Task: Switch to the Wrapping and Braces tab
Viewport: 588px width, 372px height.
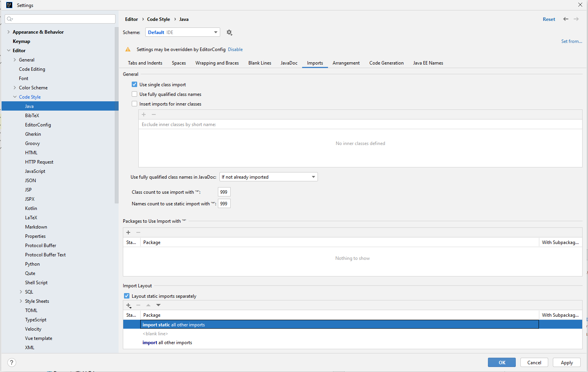Action: pos(217,63)
